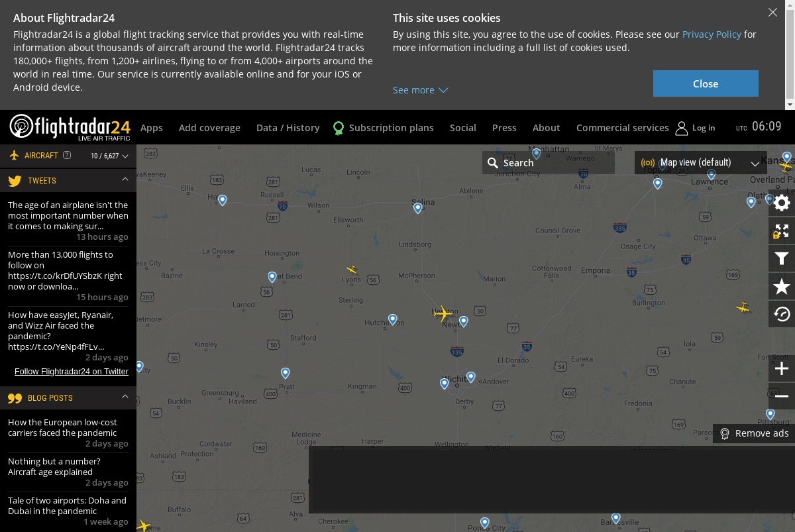Open the Apps menu
The width and height of the screenshot is (795, 532).
(x=152, y=128)
